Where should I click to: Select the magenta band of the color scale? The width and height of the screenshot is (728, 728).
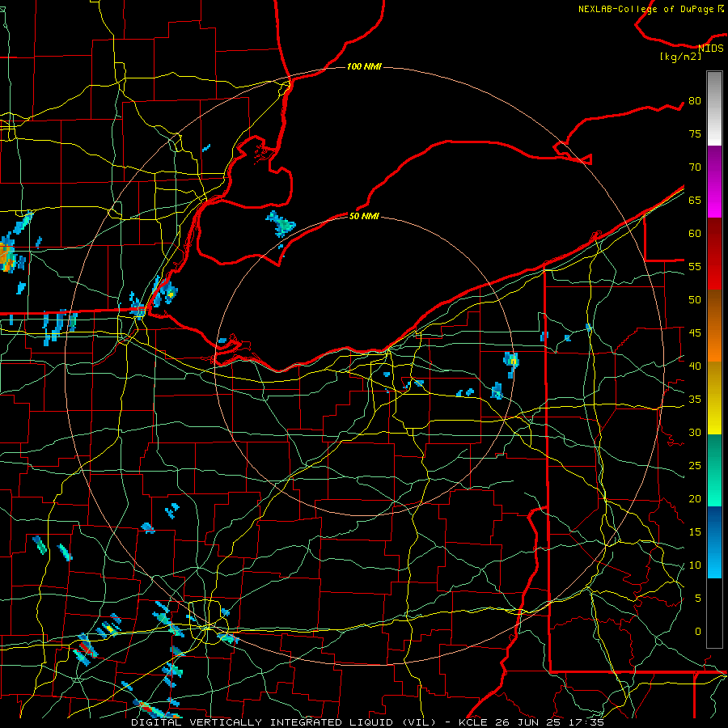click(x=714, y=182)
